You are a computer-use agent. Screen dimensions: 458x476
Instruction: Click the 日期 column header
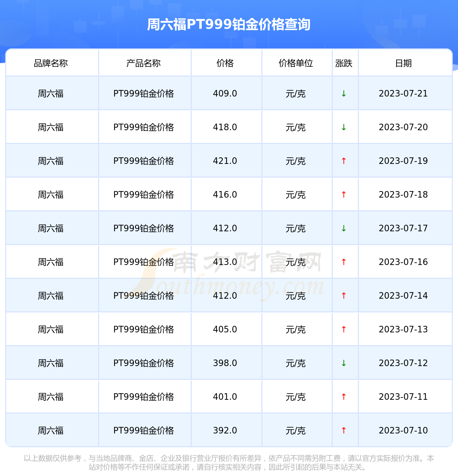pos(403,63)
